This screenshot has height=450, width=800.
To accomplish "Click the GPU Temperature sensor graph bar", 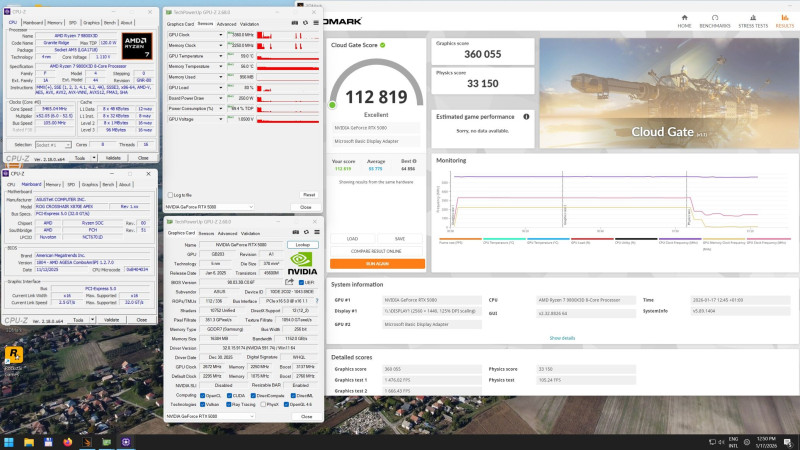I will pos(288,56).
